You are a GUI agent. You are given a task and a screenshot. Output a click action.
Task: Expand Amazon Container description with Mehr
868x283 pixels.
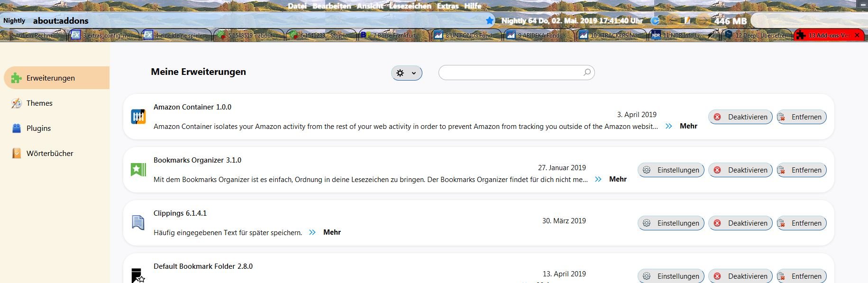pyautogui.click(x=688, y=126)
